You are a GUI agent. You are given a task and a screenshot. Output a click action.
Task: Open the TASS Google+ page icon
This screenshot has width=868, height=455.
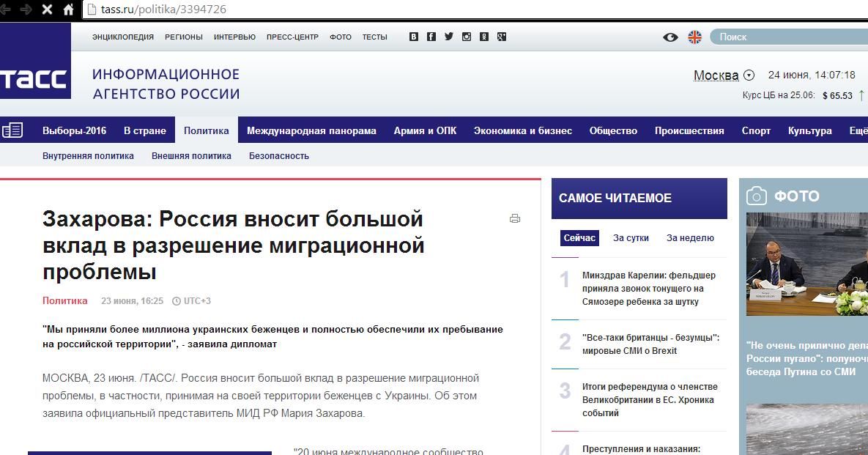(x=502, y=37)
